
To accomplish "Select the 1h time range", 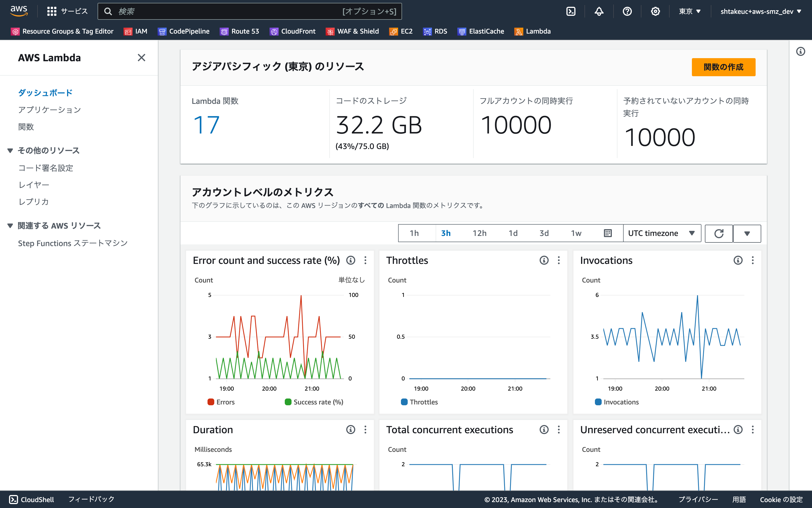I will (414, 233).
